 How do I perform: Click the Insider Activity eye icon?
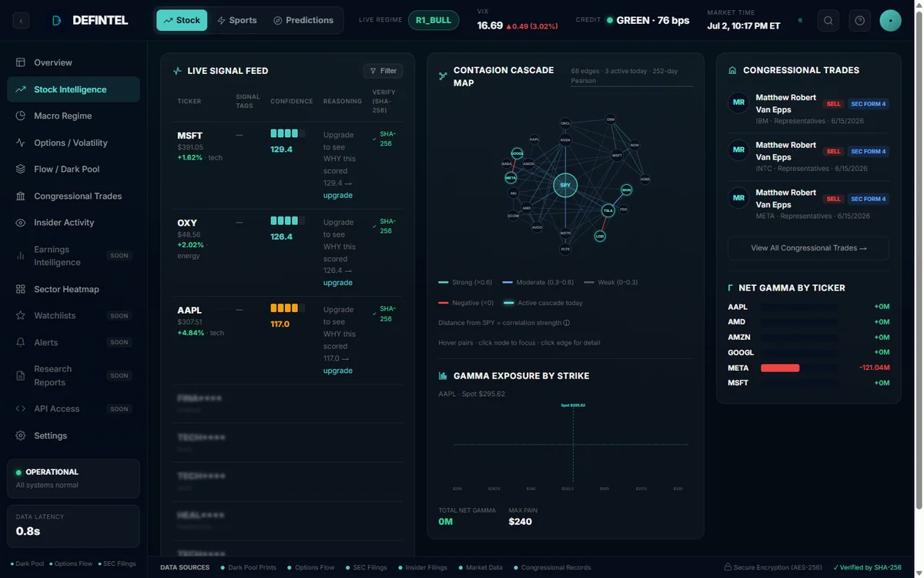pyautogui.click(x=21, y=223)
